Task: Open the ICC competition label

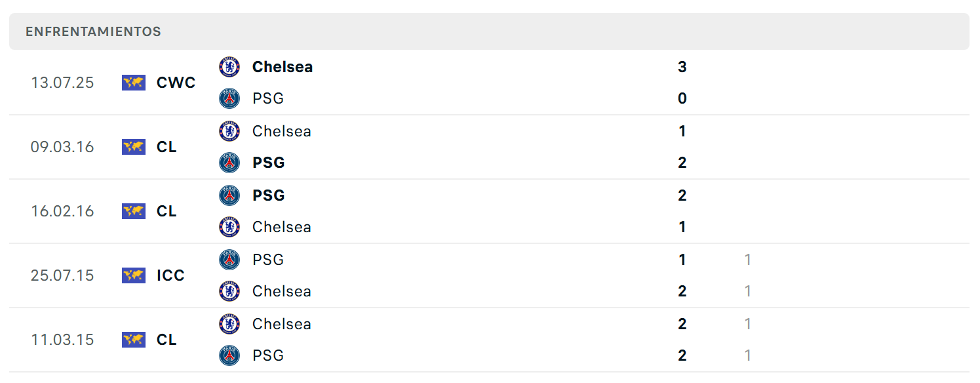Action: [170, 275]
